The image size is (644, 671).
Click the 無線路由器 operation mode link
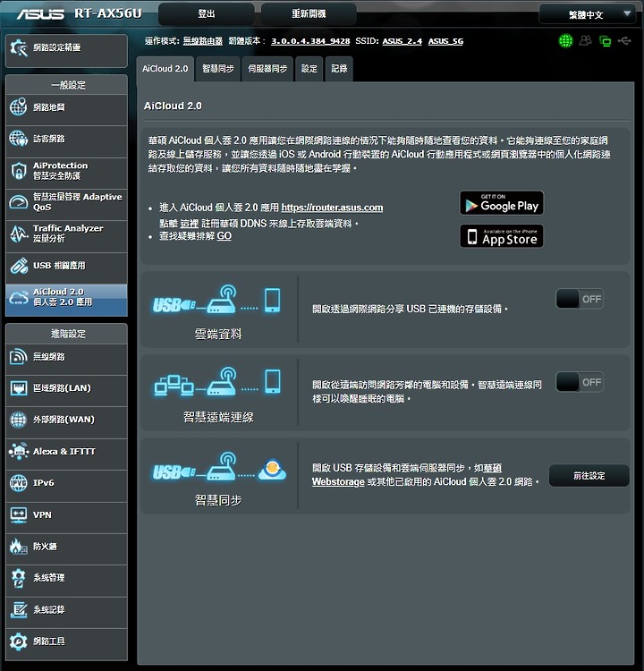(x=203, y=41)
